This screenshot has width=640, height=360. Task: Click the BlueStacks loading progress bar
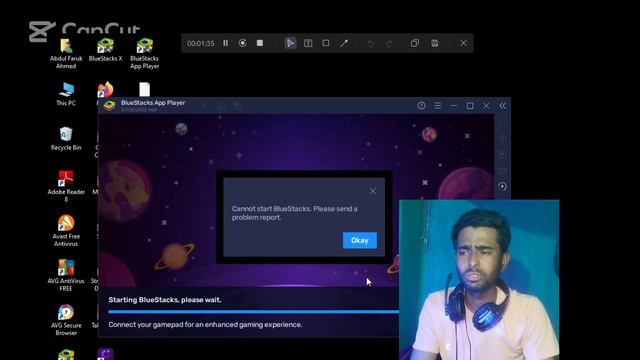click(x=253, y=312)
